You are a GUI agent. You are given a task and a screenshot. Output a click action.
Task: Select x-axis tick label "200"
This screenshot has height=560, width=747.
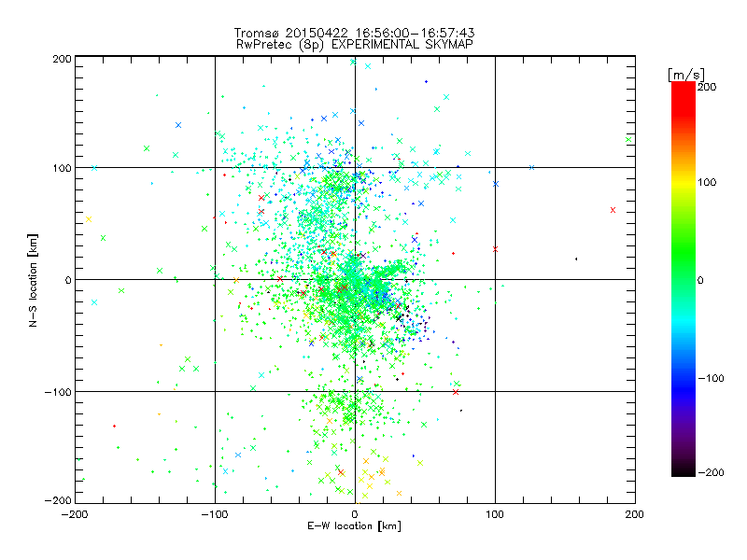point(635,514)
